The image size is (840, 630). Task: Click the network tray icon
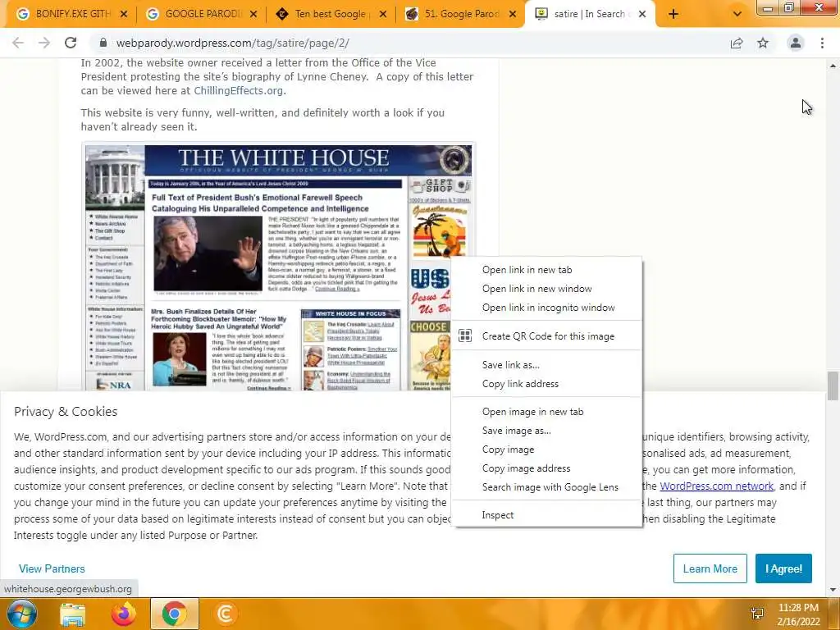click(757, 614)
